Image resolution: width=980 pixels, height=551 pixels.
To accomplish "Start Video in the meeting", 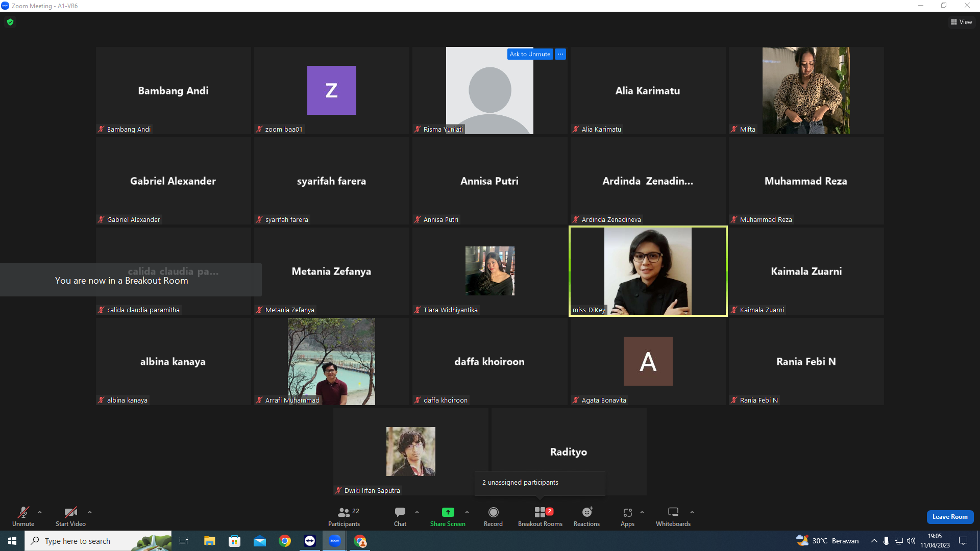I will point(70,516).
